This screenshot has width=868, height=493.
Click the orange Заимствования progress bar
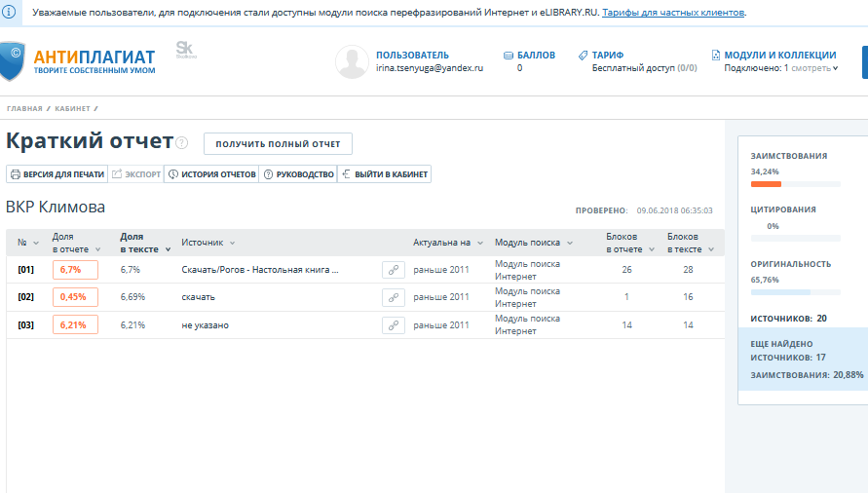[766, 183]
